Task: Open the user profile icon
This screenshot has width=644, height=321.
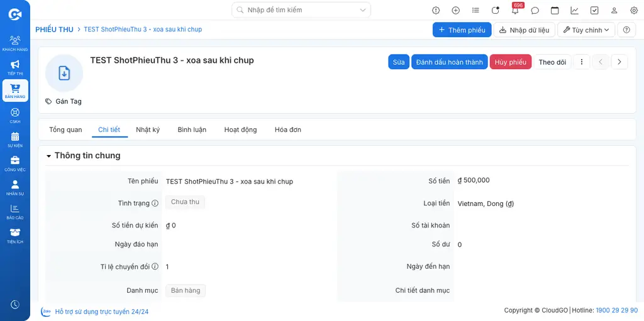Action: [614, 10]
